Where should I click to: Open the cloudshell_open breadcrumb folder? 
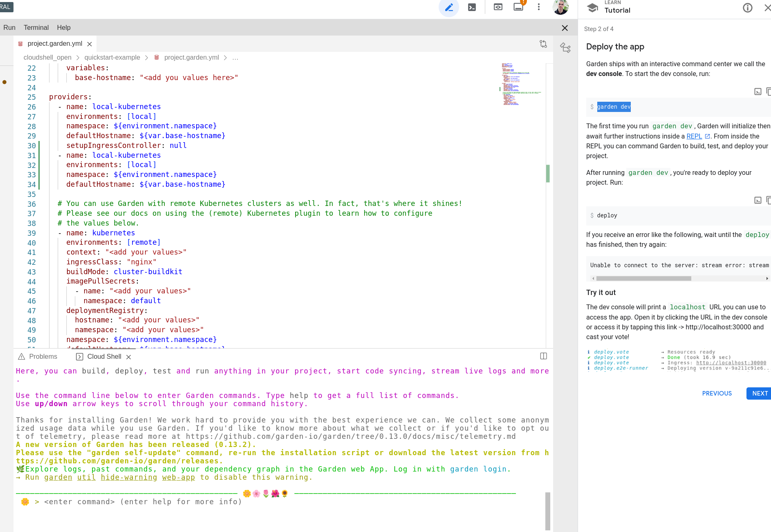coord(47,58)
